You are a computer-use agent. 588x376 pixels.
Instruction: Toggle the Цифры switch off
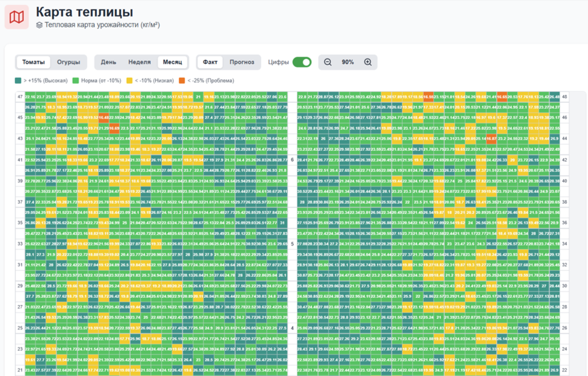[x=302, y=62]
